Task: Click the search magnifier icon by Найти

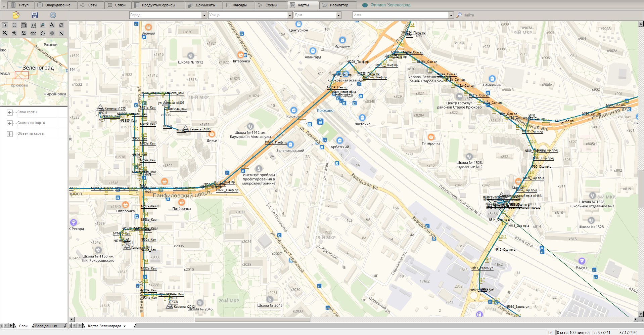Action: (x=459, y=15)
